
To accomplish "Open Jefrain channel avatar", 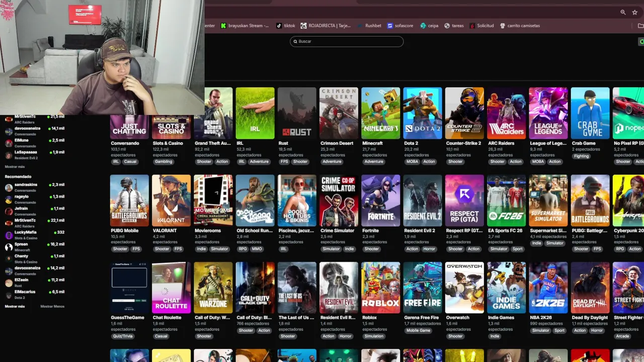I will tap(9, 211).
